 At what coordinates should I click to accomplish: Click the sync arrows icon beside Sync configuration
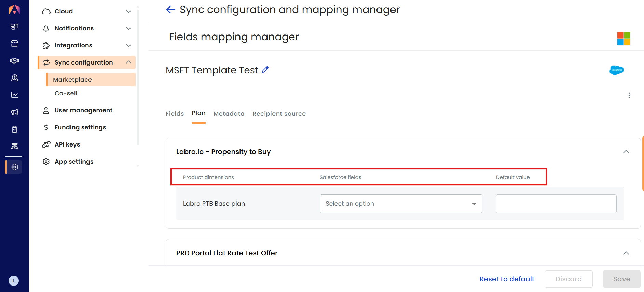pyautogui.click(x=46, y=62)
